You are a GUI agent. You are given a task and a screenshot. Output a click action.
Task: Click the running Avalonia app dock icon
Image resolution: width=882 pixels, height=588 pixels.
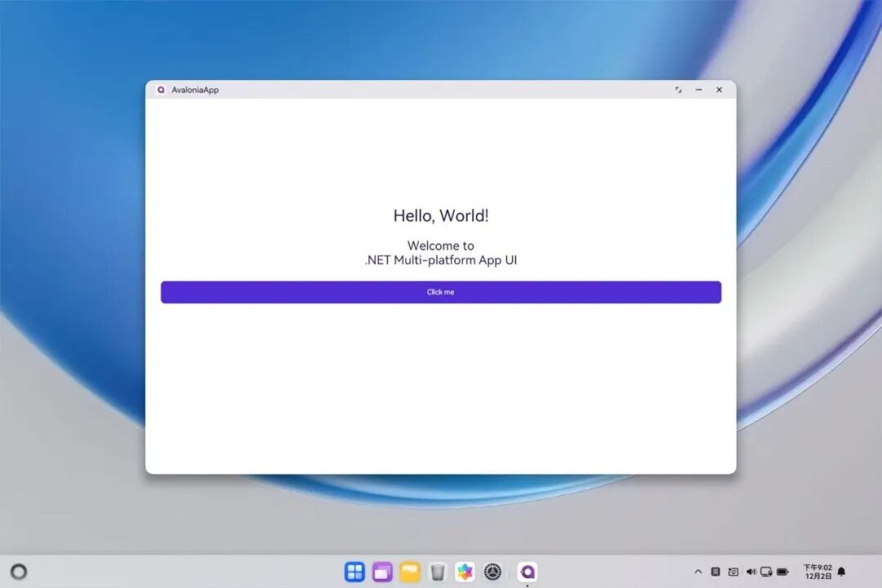(x=528, y=572)
